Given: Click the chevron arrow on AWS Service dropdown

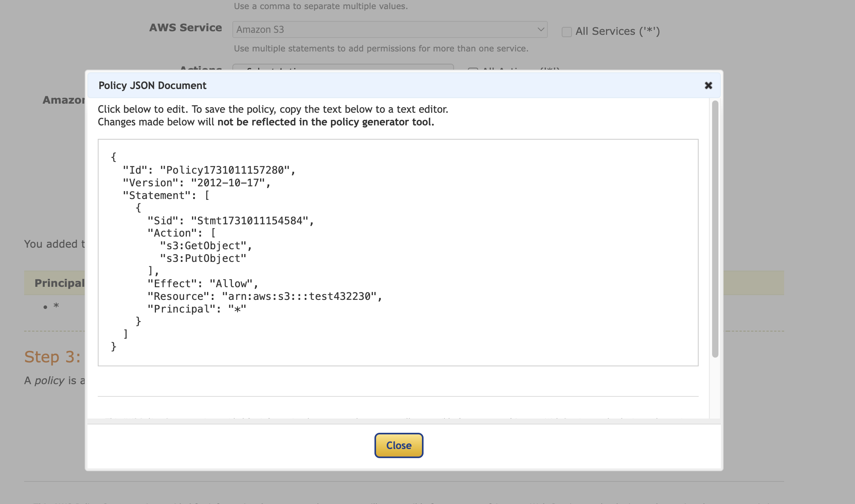Looking at the screenshot, I should (541, 30).
